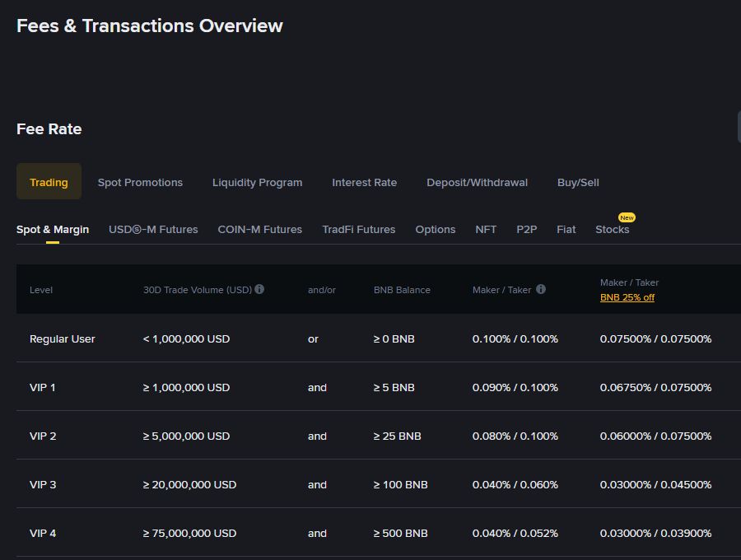This screenshot has height=560, width=741.
Task: Click '≥ 20,000,000 USD' volume cell
Action: [189, 485]
